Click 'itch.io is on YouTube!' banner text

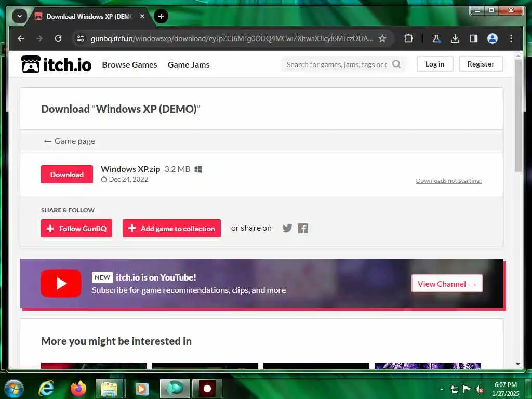(156, 277)
